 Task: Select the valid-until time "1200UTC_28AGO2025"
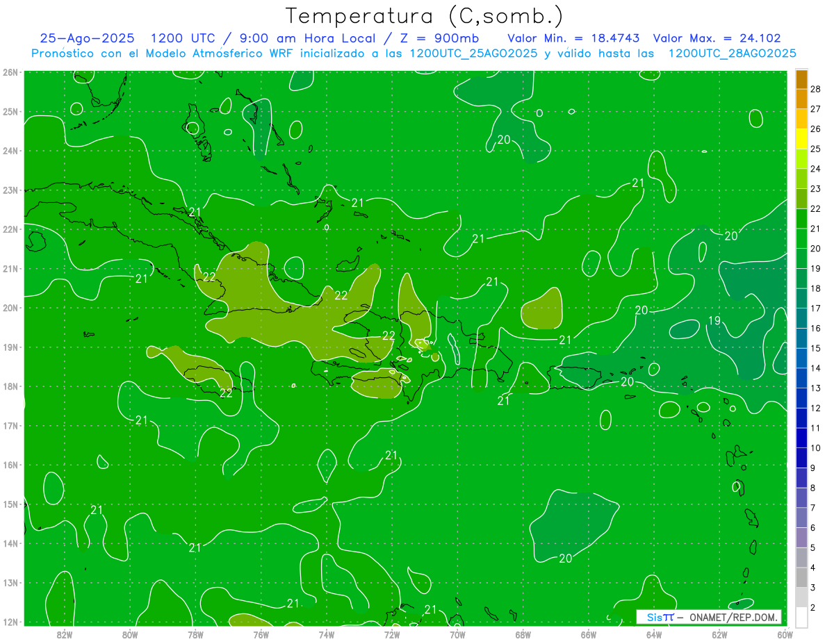(732, 53)
